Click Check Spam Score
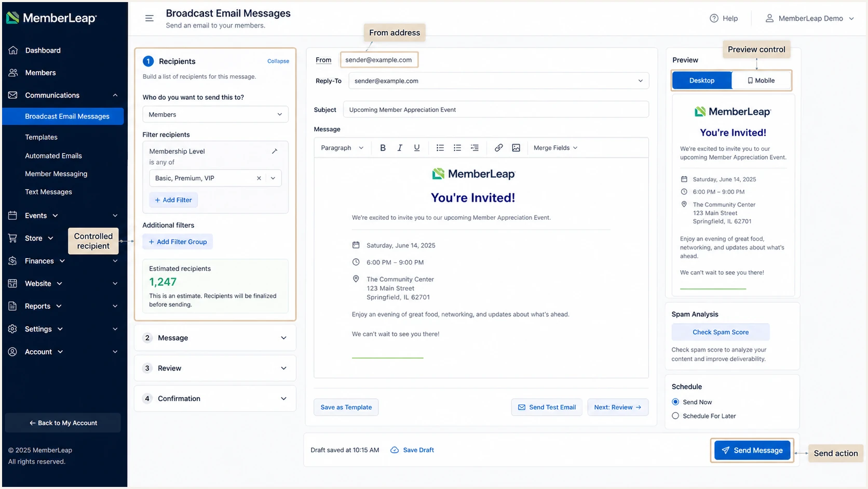 tap(721, 333)
